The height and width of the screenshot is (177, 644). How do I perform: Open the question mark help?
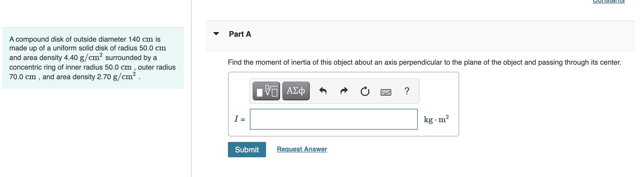[407, 91]
